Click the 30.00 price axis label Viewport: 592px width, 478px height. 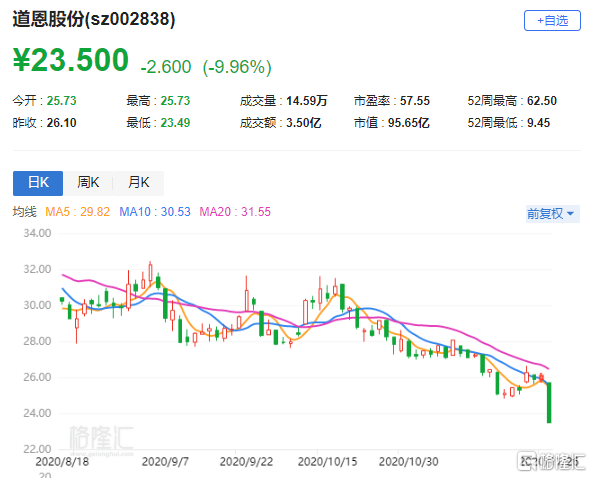click(37, 305)
